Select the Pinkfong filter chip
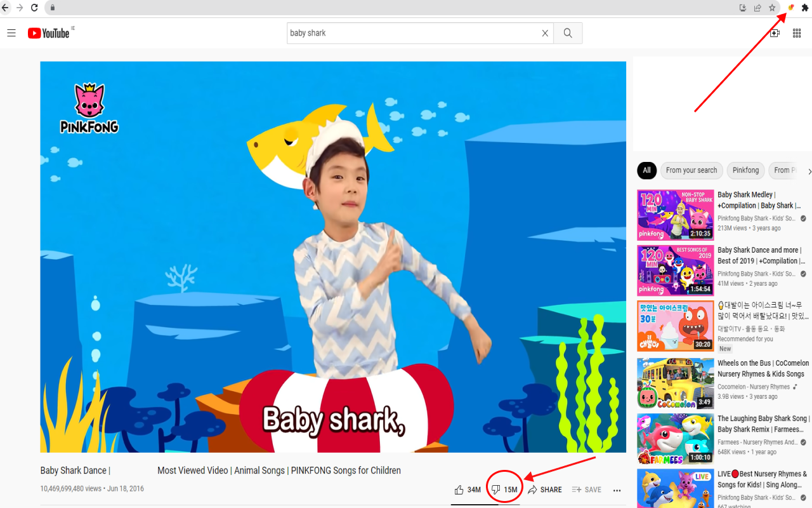This screenshot has width=812, height=508. point(745,170)
